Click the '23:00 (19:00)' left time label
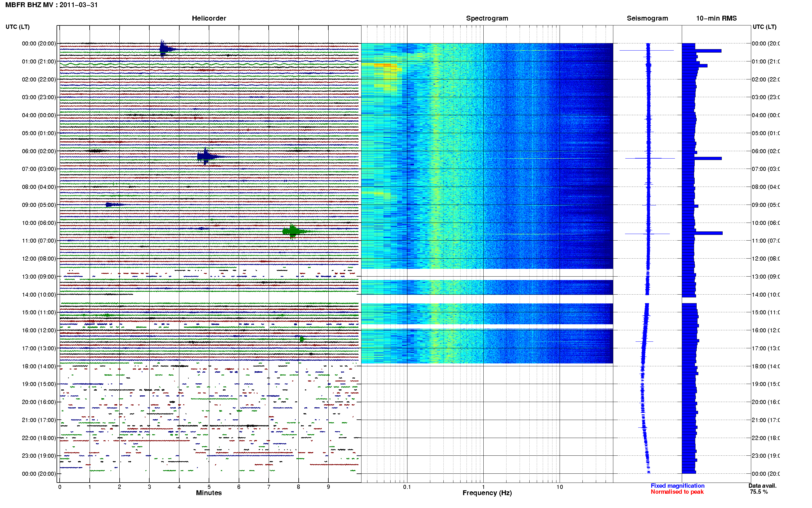 (x=39, y=456)
